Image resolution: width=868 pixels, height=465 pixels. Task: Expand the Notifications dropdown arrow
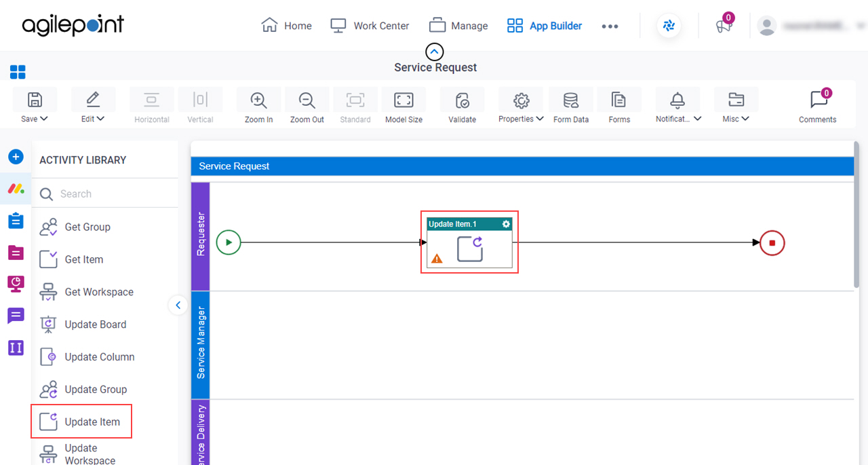pos(697,119)
